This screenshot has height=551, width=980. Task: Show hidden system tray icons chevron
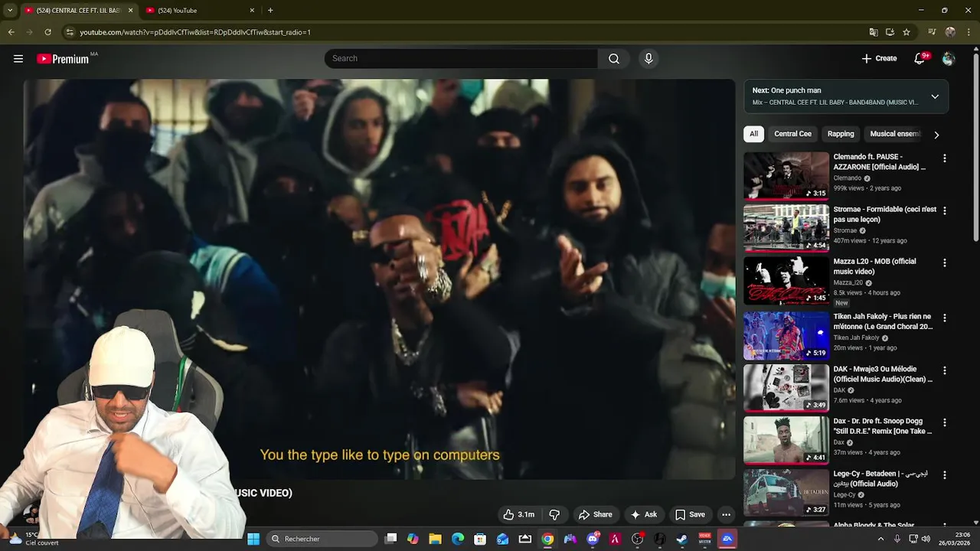click(880, 539)
